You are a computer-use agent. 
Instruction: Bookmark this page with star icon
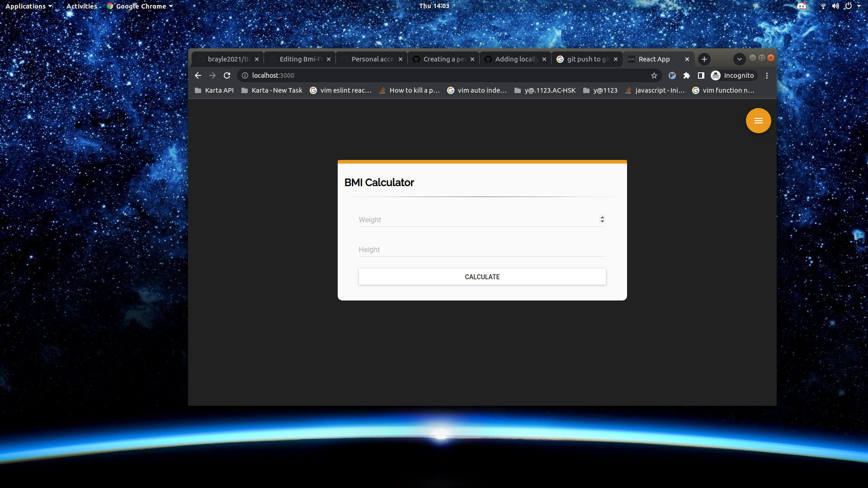(x=654, y=75)
